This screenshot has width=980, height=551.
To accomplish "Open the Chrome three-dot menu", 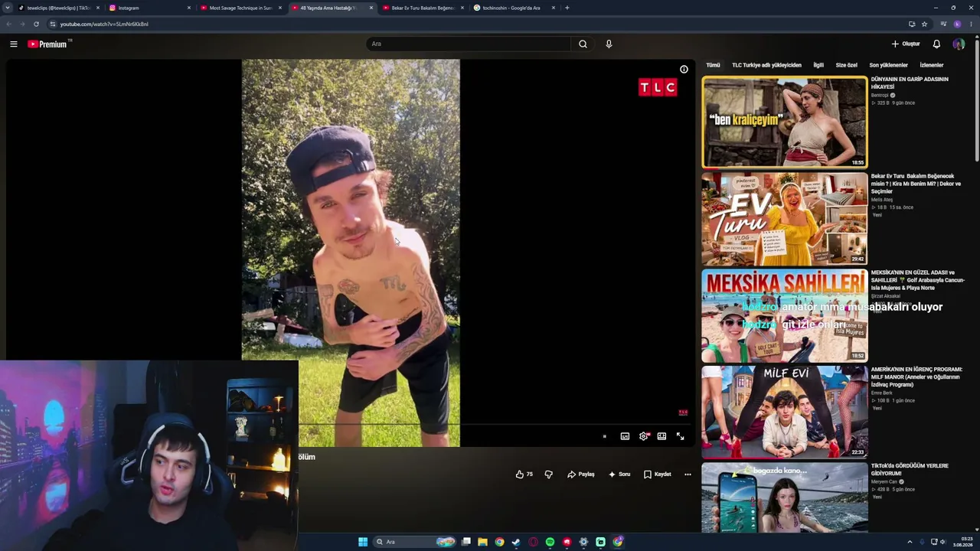I will click(x=971, y=24).
